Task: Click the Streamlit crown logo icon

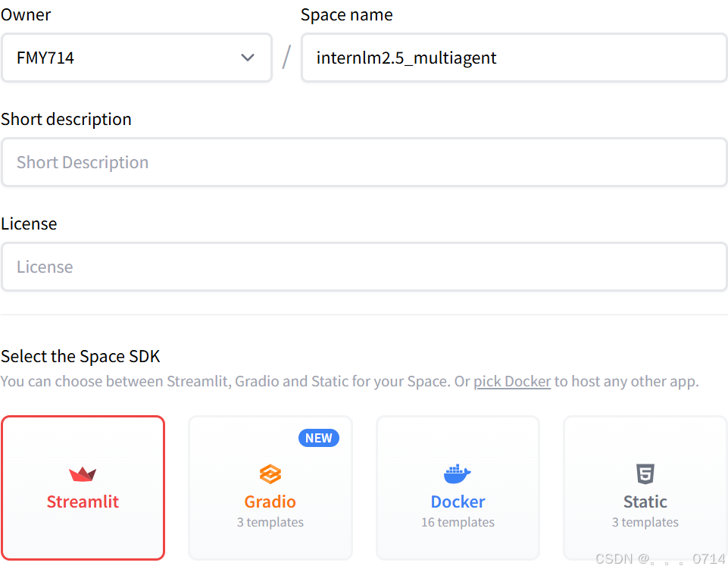Action: pyautogui.click(x=83, y=474)
